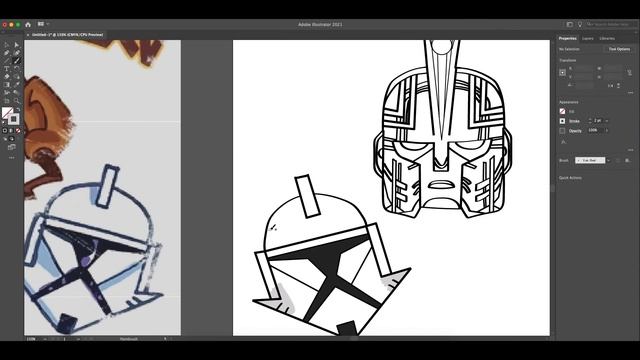Image resolution: width=640 pixels, height=360 pixels.
Task: Toggle constrain width and height proportions
Action: click(x=629, y=73)
